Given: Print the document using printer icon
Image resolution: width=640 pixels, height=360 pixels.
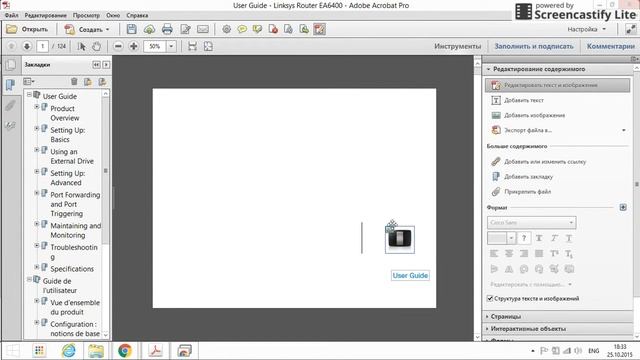Looking at the screenshot, I should [167, 29].
